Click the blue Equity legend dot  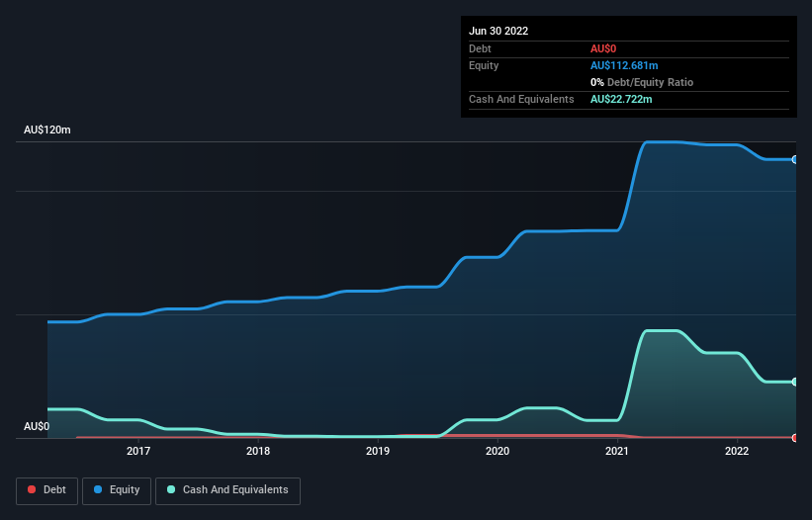pyautogui.click(x=98, y=489)
